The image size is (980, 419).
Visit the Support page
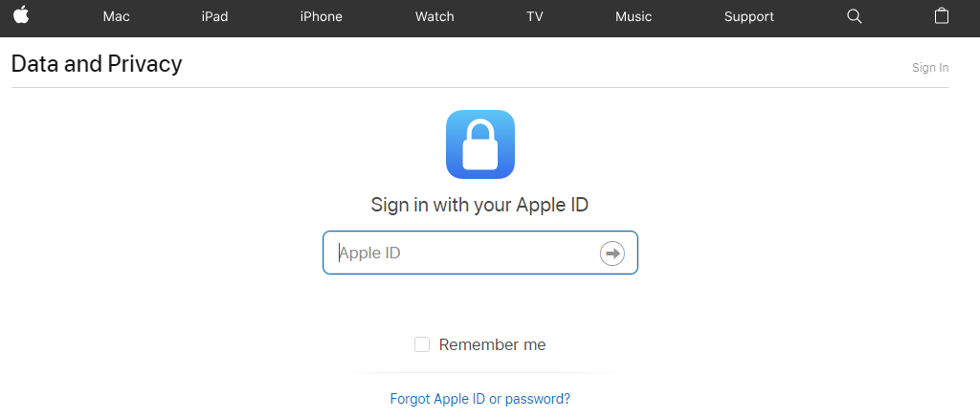[x=748, y=17]
